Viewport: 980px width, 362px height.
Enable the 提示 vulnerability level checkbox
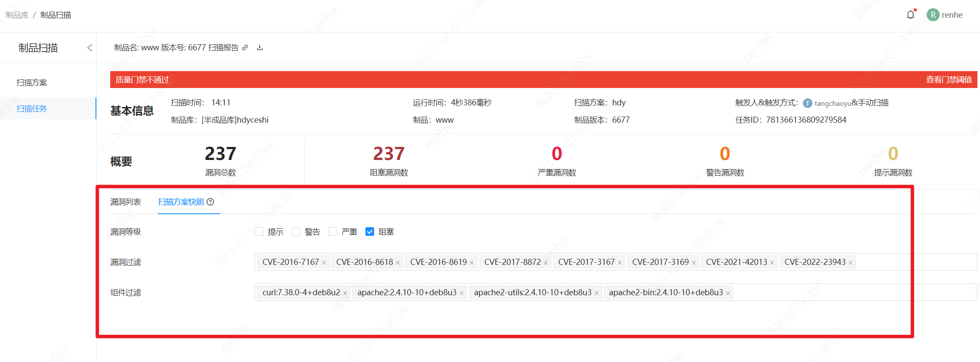tap(259, 232)
